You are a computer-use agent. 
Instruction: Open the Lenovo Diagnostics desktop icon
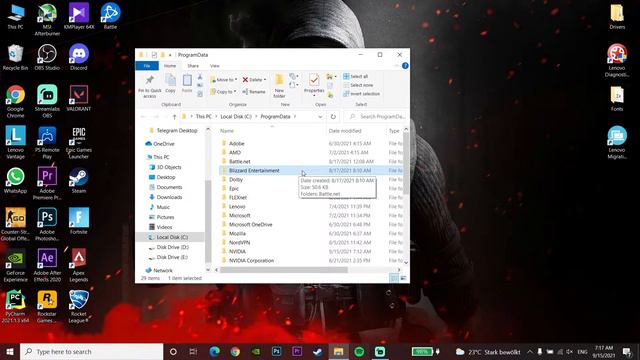click(x=617, y=60)
